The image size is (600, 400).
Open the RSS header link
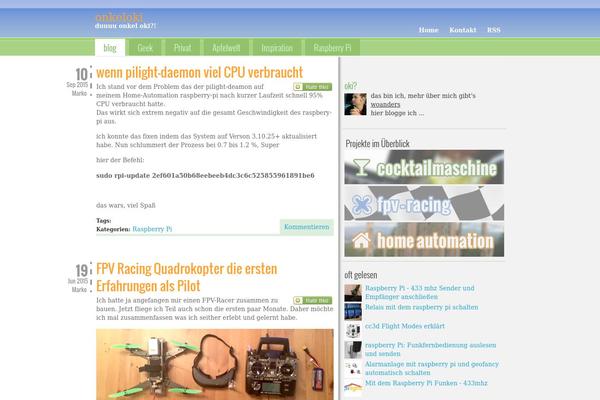pyautogui.click(x=494, y=30)
